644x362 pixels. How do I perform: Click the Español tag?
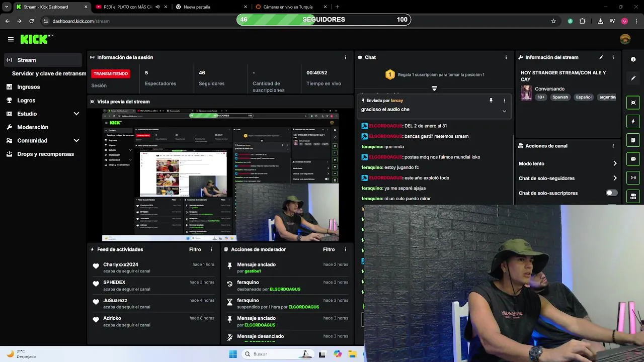[x=584, y=97]
